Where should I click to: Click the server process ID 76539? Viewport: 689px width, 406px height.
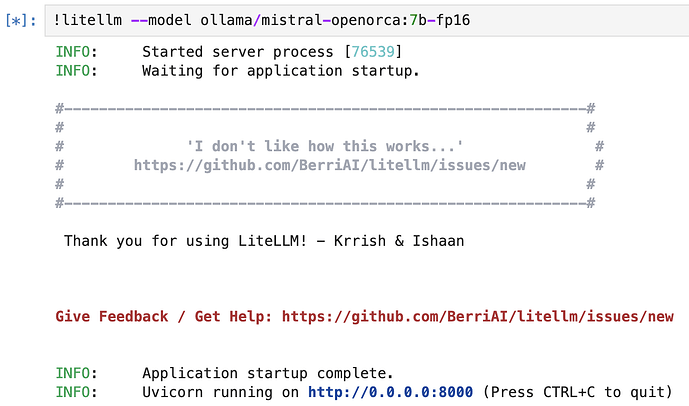pos(373,52)
